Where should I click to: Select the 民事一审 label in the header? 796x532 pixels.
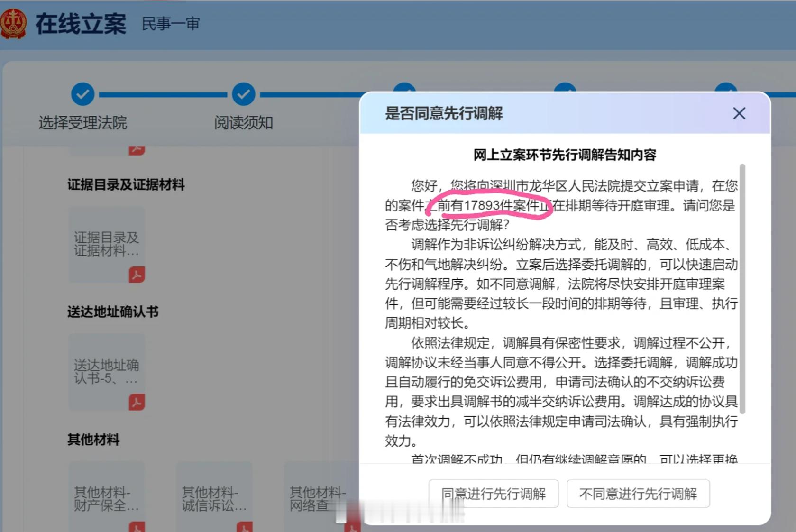click(x=170, y=24)
